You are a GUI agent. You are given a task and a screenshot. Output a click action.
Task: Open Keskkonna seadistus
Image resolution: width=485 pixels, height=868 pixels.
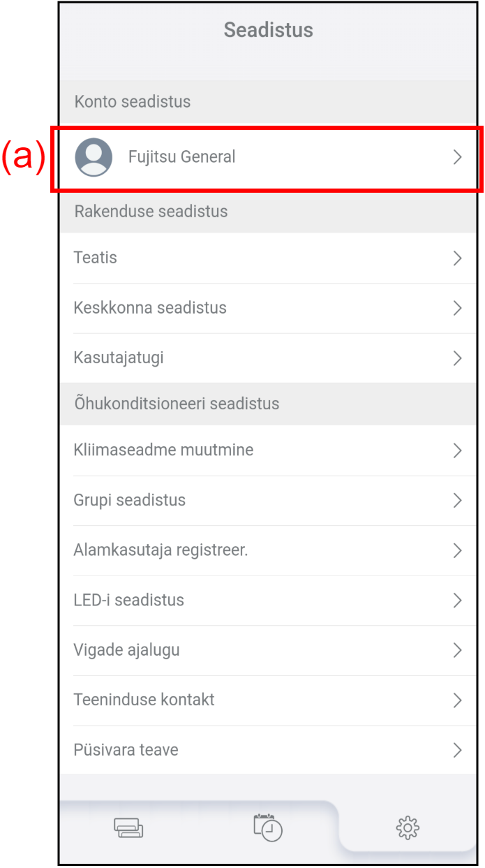(x=268, y=308)
